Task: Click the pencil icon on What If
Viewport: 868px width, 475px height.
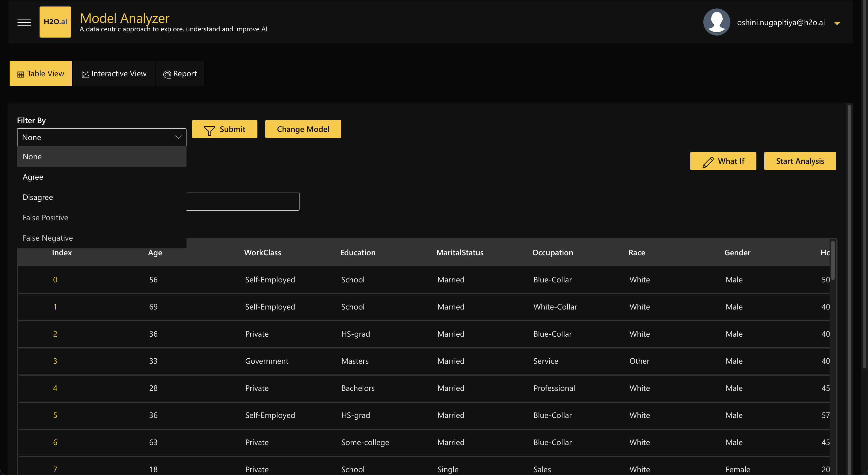Action: [708, 162]
